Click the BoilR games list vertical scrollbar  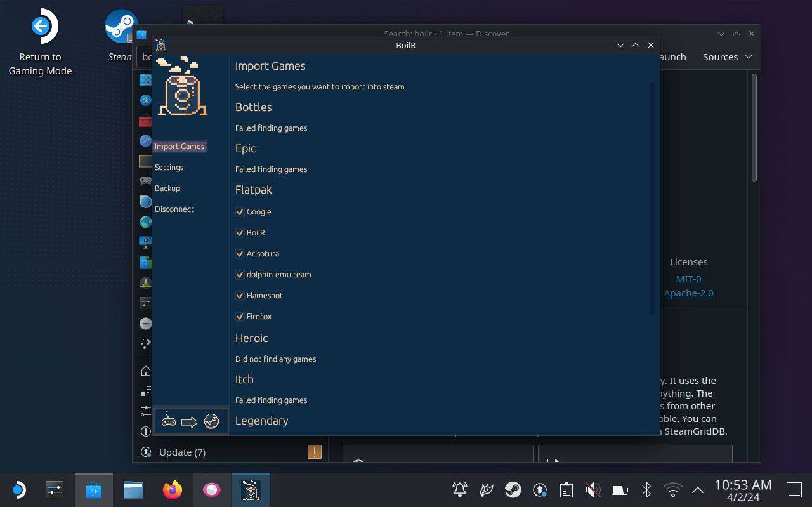click(x=652, y=198)
